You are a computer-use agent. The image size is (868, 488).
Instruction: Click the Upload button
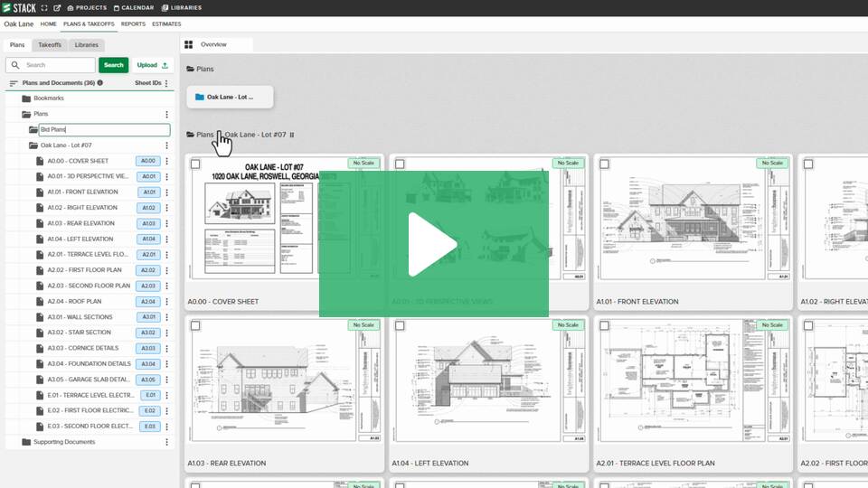[152, 65]
